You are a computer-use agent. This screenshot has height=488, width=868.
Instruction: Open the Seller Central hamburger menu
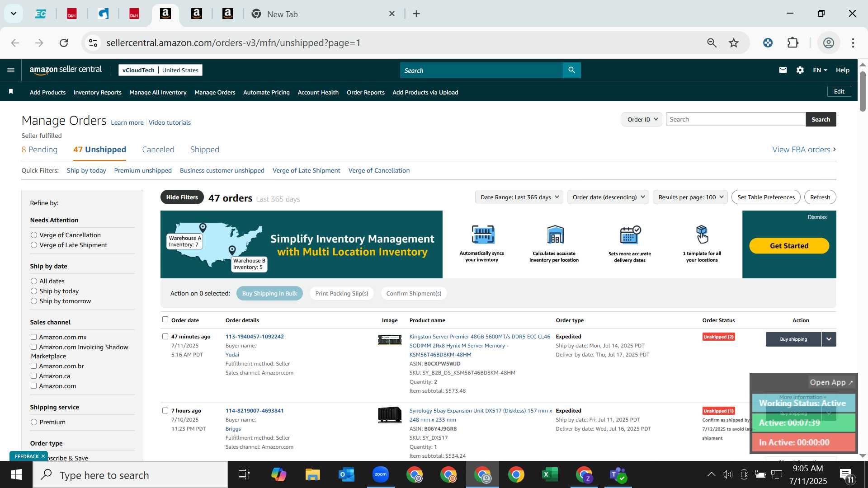(11, 70)
